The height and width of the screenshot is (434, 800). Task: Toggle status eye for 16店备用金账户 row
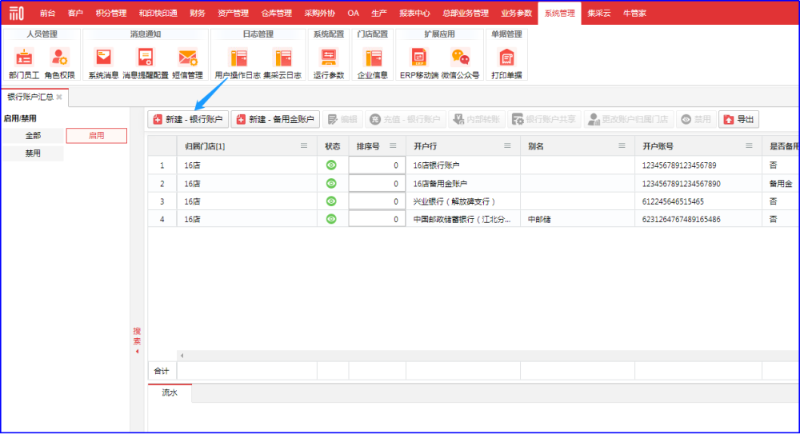(331, 183)
